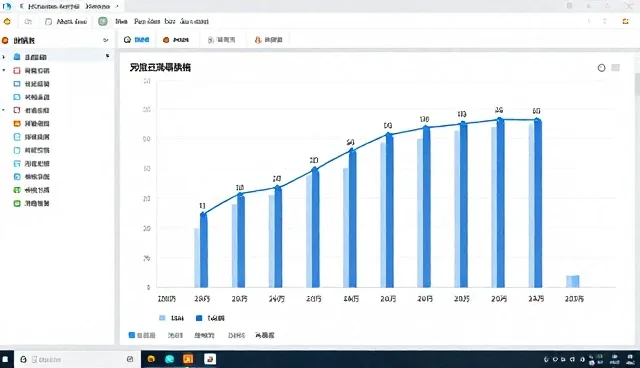Open the 'Jau stard' menu item
The image size is (640, 368).
pyautogui.click(x=194, y=21)
